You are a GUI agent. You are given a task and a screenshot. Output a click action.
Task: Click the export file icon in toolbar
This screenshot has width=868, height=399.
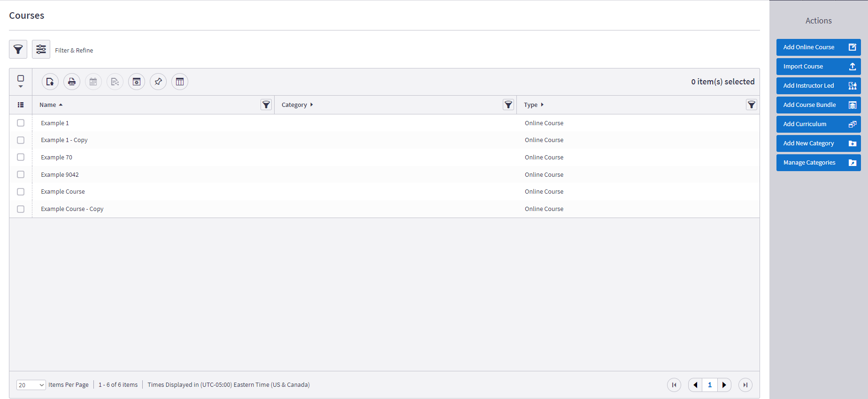pos(50,82)
